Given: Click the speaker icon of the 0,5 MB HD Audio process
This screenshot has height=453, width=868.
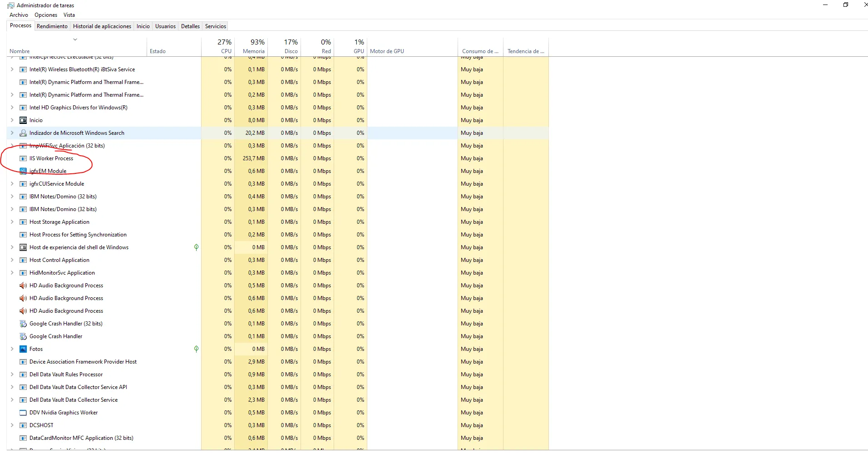Looking at the screenshot, I should coord(23,286).
